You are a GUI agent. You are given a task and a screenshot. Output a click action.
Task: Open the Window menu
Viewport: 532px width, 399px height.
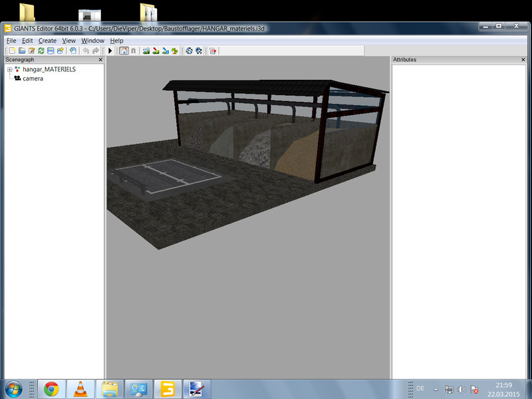(92, 41)
